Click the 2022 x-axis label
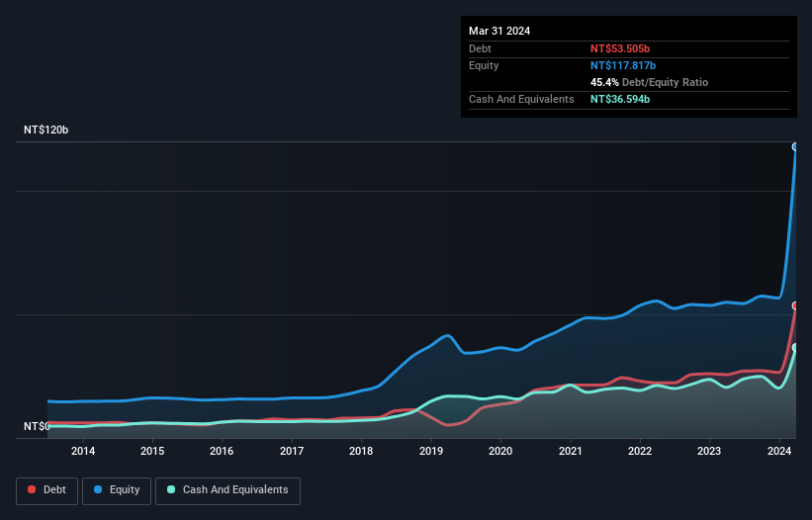The image size is (812, 520). click(640, 451)
